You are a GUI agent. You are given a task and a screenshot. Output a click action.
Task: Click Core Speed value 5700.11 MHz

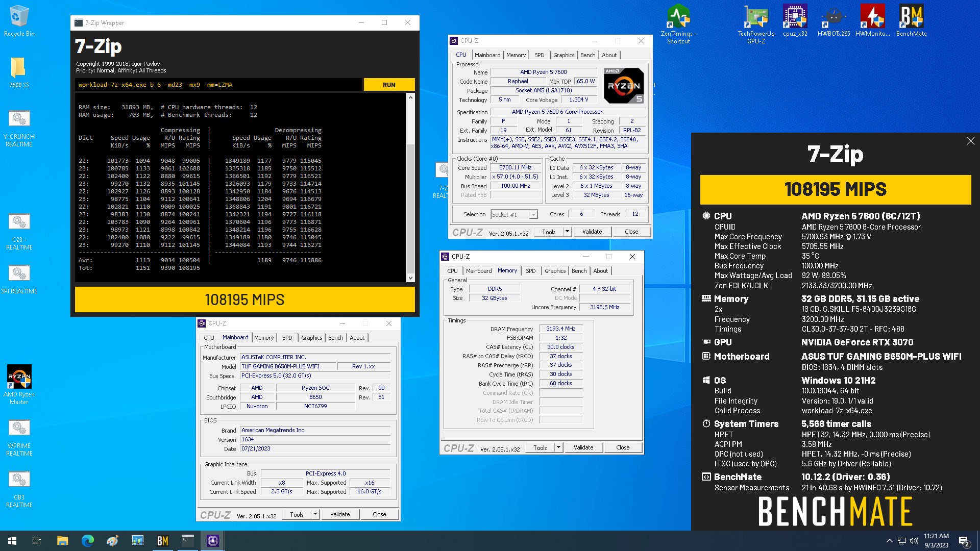point(515,167)
